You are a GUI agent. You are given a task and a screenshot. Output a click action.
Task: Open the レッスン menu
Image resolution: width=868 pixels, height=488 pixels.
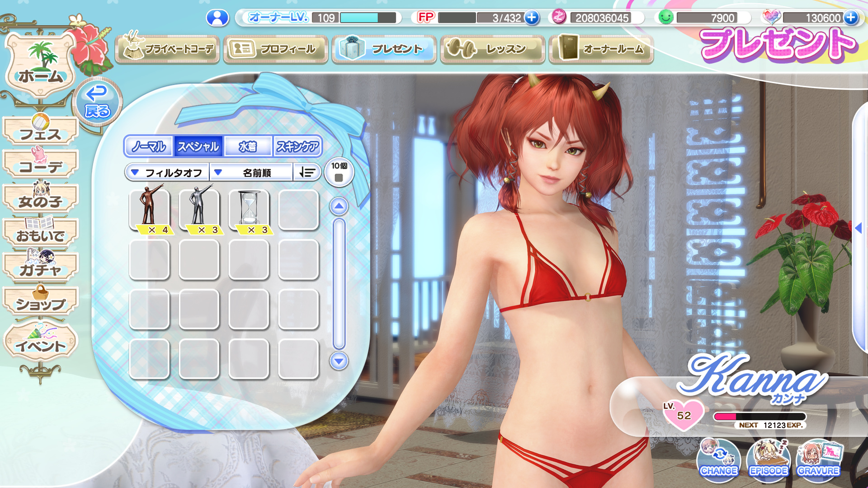492,49
